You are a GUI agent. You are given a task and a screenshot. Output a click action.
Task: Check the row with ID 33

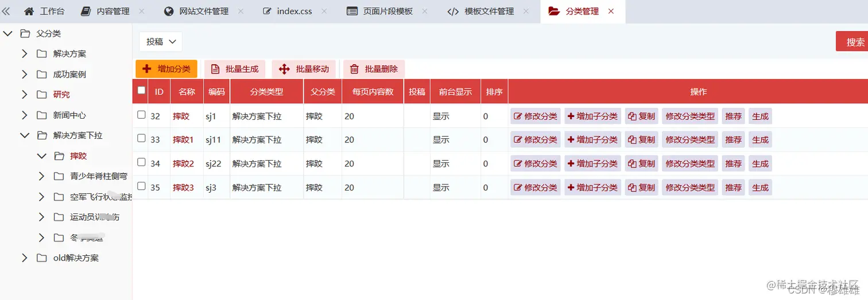[141, 138]
